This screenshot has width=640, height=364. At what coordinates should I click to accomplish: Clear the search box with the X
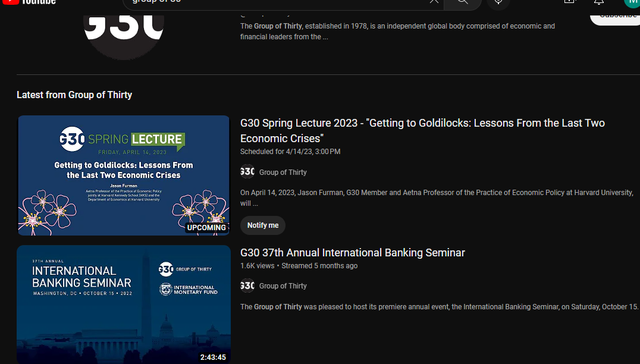pyautogui.click(x=434, y=2)
